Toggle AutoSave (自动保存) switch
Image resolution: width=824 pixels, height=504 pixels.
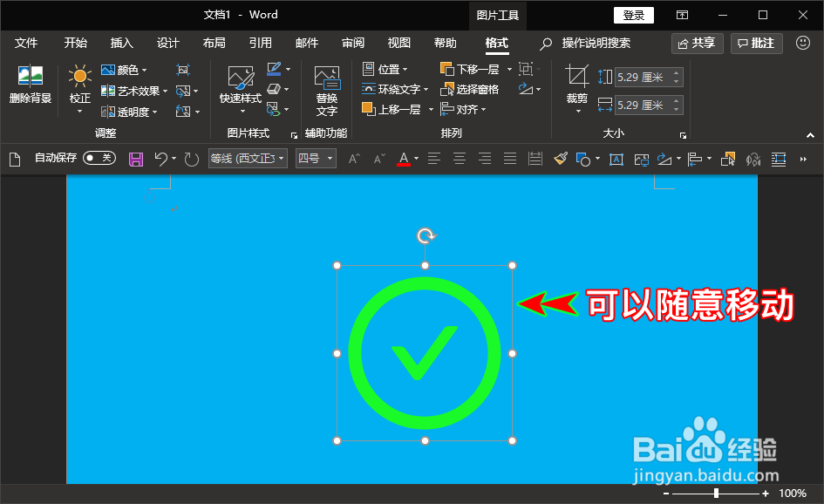[x=99, y=158]
